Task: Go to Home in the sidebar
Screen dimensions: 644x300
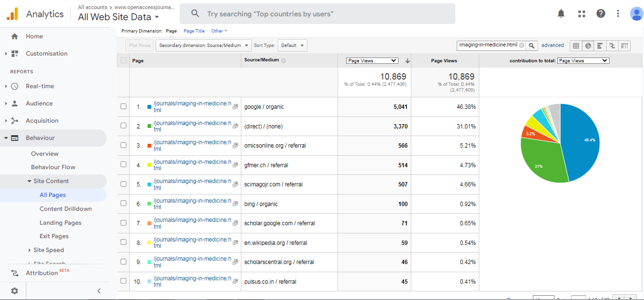Action: click(34, 36)
